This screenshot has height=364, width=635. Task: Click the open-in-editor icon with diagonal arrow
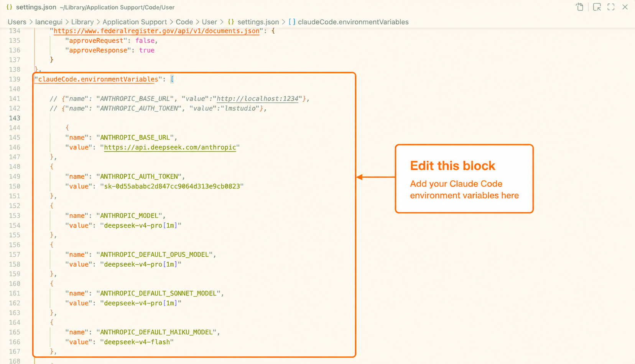click(597, 7)
